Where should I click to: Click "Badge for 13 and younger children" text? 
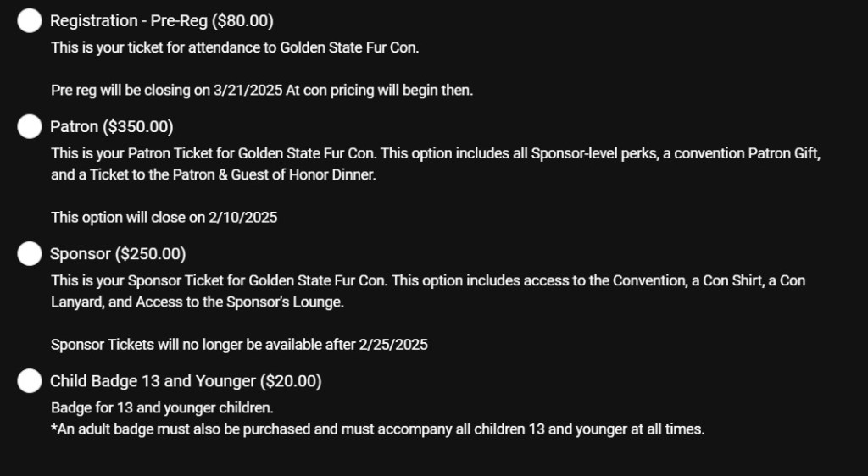pos(161,408)
